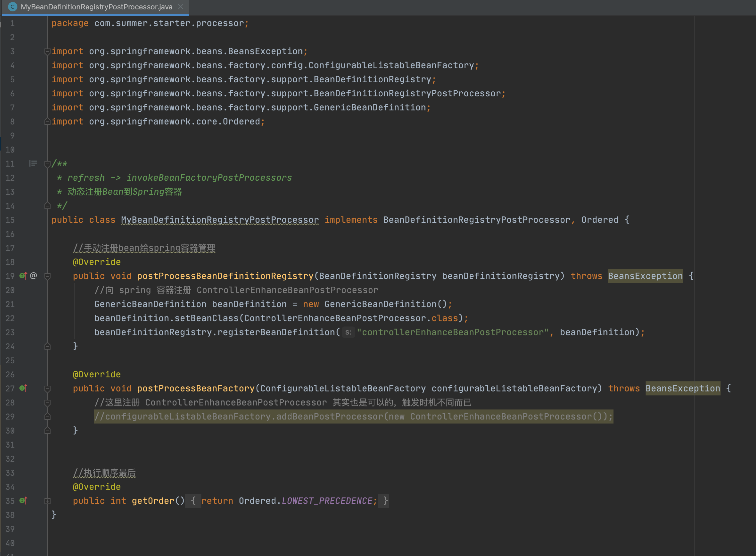Click the @Override annotation on line 34

(x=97, y=487)
